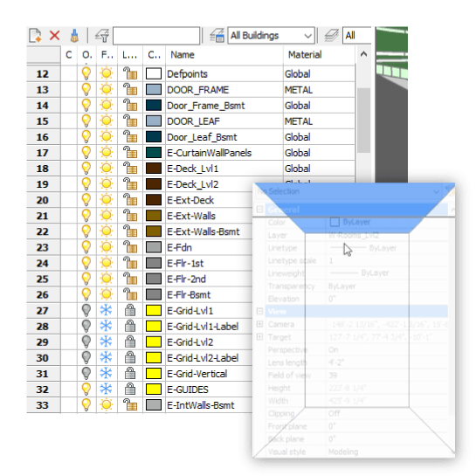This screenshot has height=476, width=476.
Task: Collapse the View section in Properties
Action: 260,311
